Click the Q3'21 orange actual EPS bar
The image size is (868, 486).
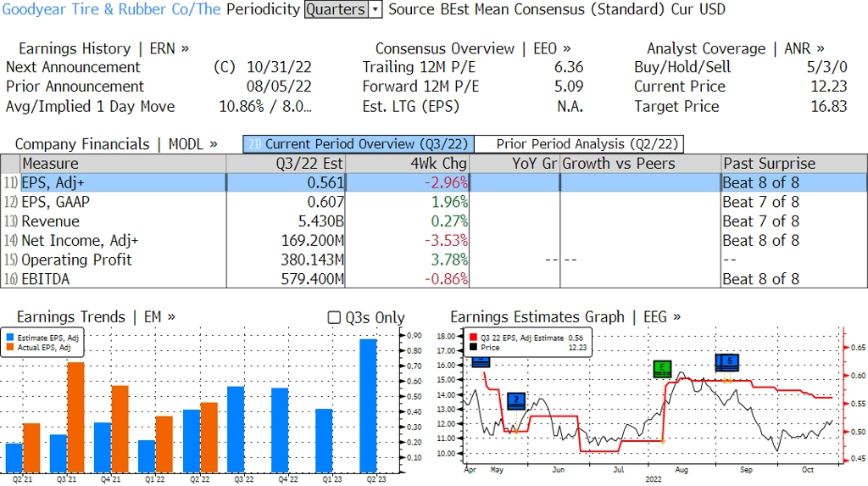tap(76, 417)
